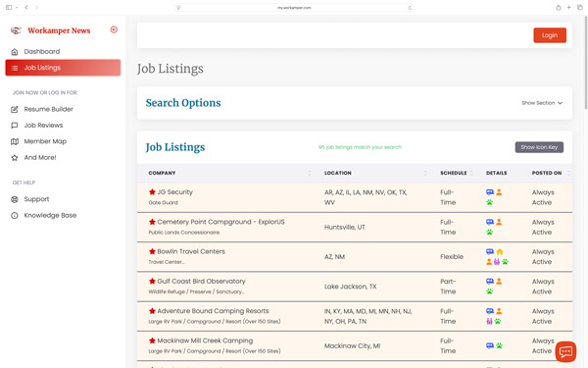The width and height of the screenshot is (588, 368).
Task: Click the red star beside Adventure Bound Camping Resorts
Action: pyautogui.click(x=152, y=310)
